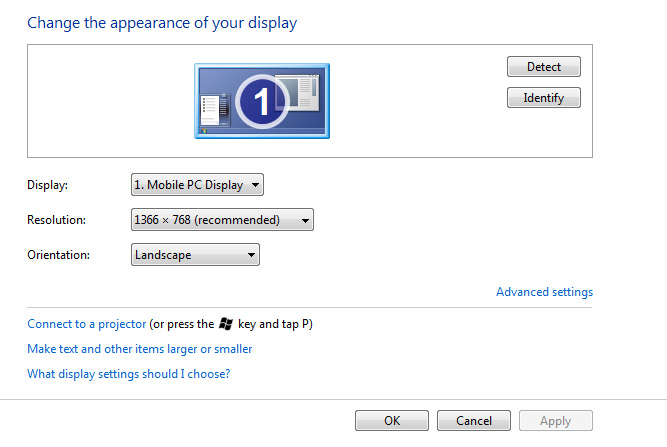The width and height of the screenshot is (667, 447).
Task: Open the Display dropdown list
Action: coord(197,184)
